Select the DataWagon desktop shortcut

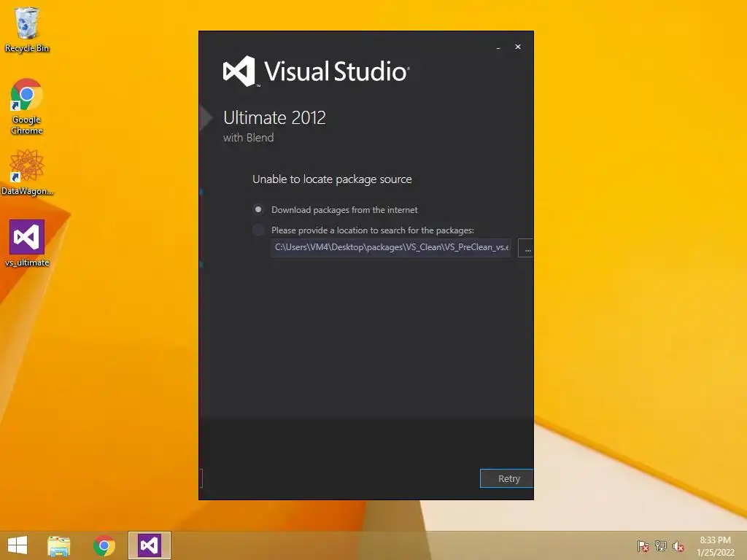27,172
